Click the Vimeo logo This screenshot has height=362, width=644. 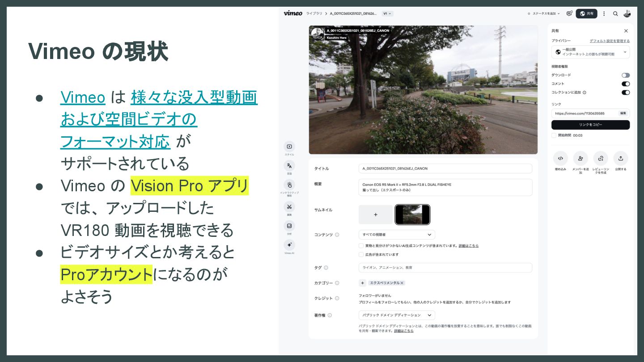[293, 13]
